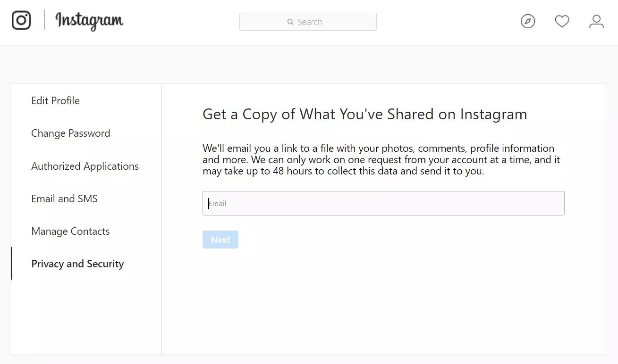This screenshot has width=618, height=364.
Task: Open the Explore compass icon
Action: point(528,21)
